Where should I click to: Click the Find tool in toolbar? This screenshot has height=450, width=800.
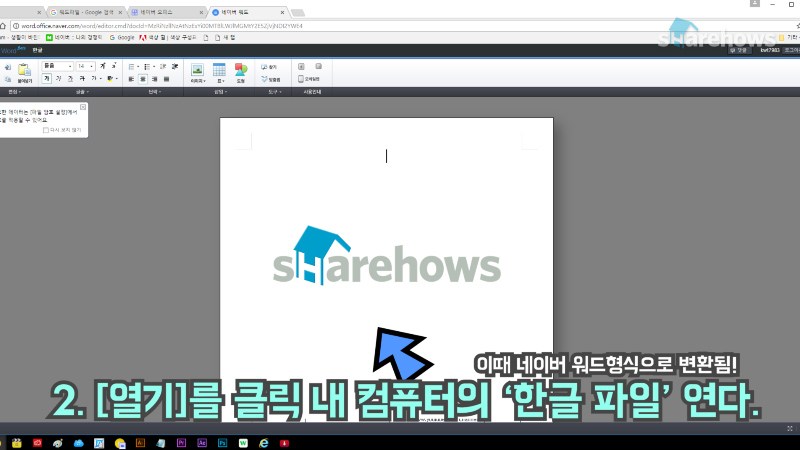pyautogui.click(x=269, y=67)
